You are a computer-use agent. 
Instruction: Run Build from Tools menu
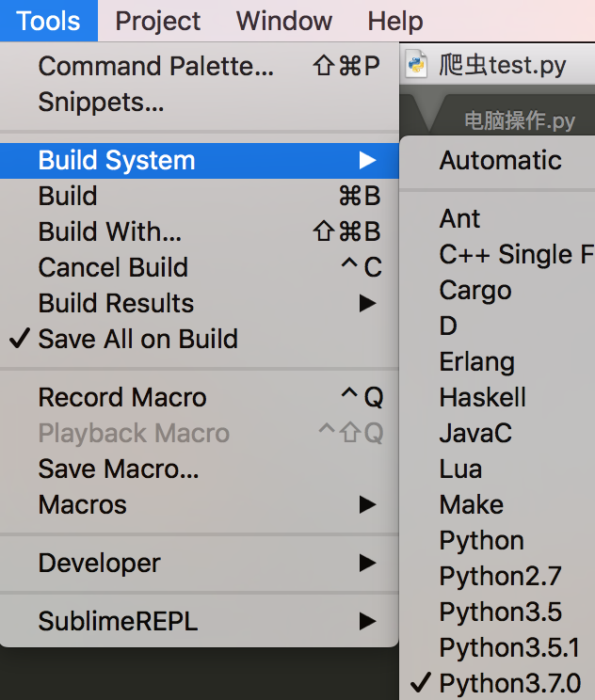tap(68, 196)
